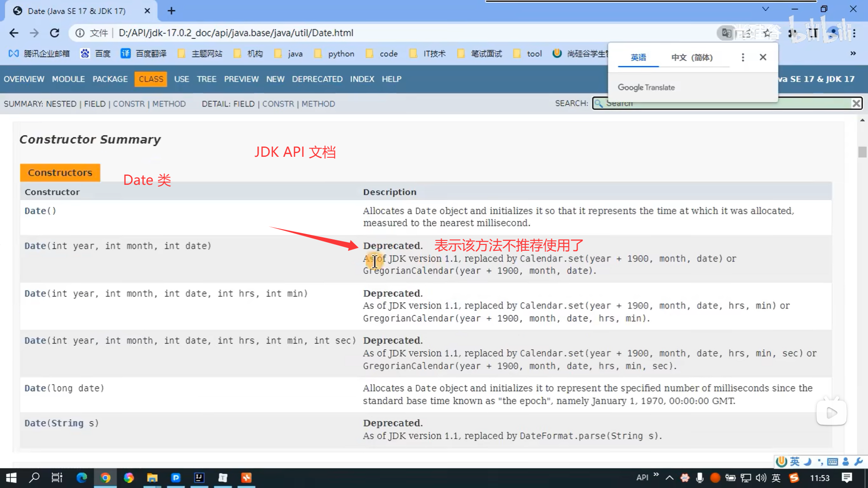The image size is (868, 488).
Task: Jump to METHOD summary link
Action: tap(169, 104)
